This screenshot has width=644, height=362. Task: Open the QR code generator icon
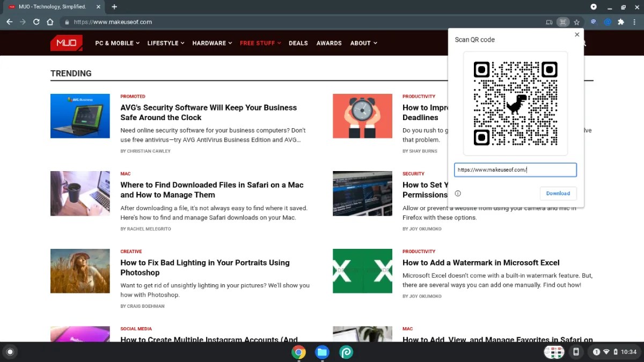(x=562, y=22)
